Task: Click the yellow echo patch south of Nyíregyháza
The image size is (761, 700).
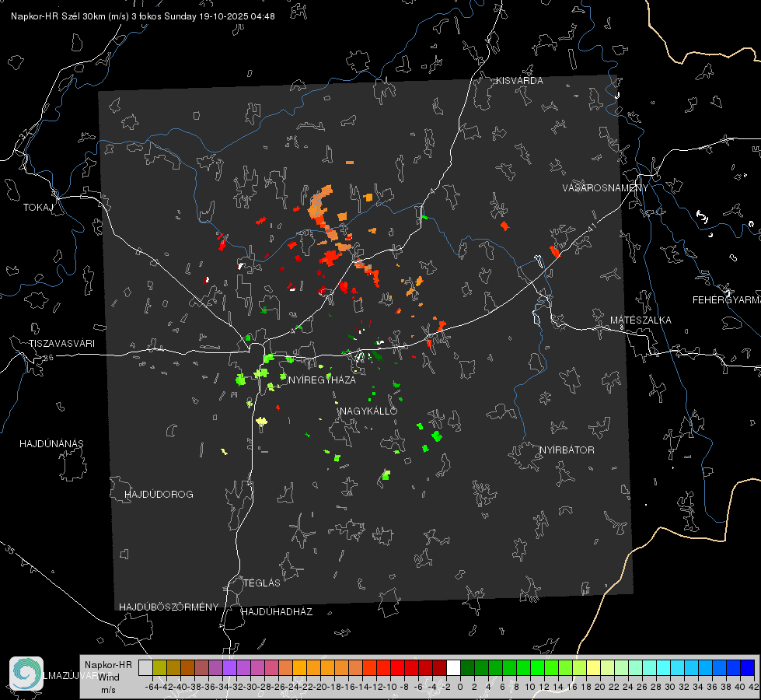Action: (x=262, y=421)
